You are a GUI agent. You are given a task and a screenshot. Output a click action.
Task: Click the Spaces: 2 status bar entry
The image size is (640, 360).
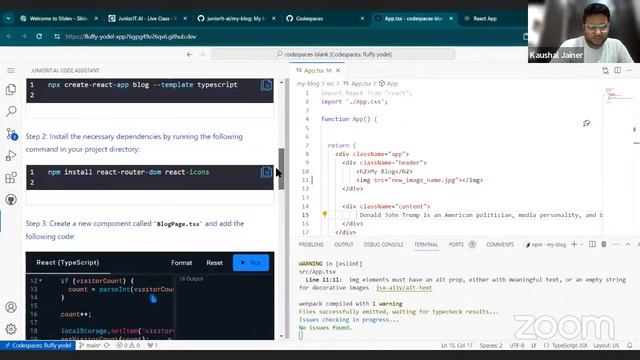click(491, 345)
